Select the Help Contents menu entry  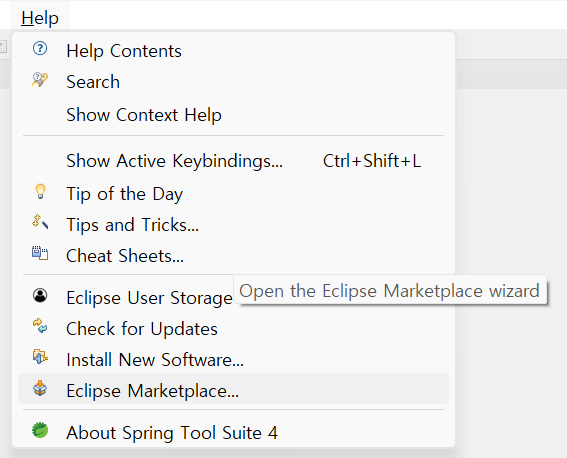[x=234, y=51]
